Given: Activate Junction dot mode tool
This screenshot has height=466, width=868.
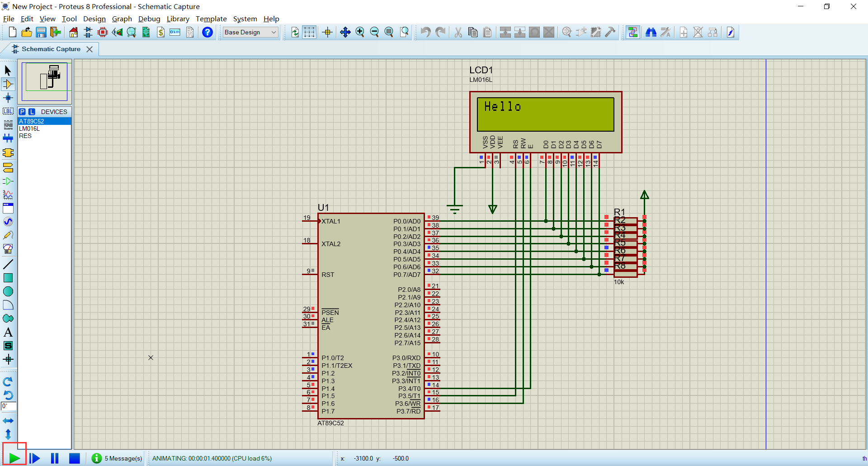Looking at the screenshot, I should [8, 98].
